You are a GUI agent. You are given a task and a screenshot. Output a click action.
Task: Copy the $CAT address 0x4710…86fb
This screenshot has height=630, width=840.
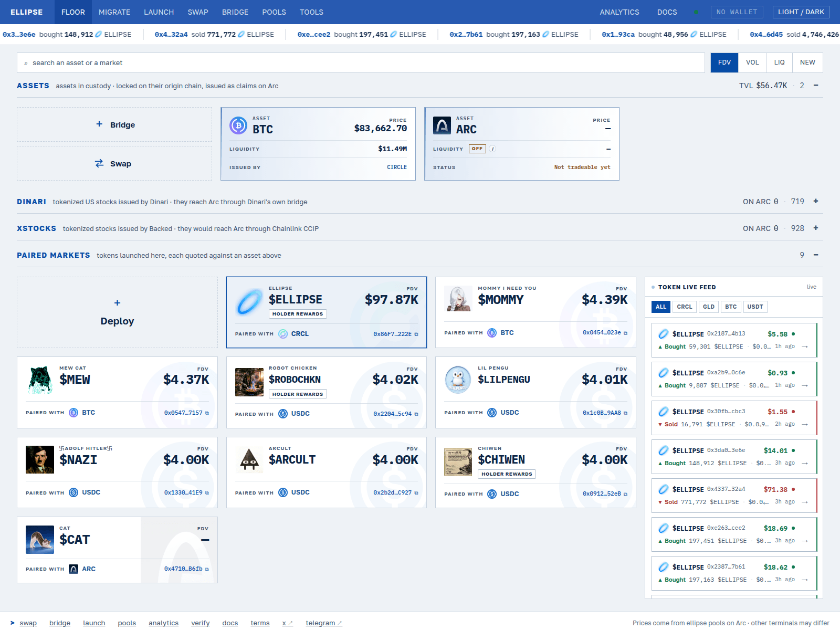[207, 569]
